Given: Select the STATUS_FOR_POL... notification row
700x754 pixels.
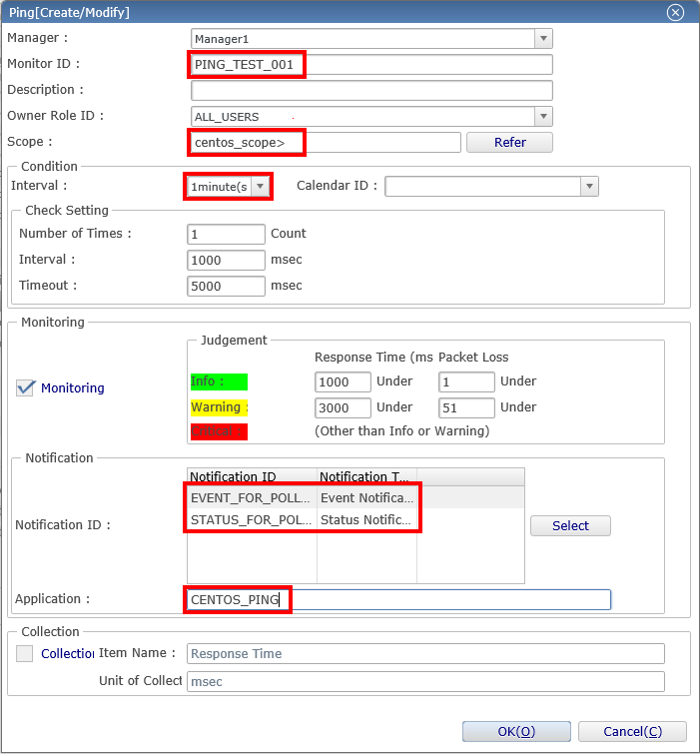Looking at the screenshot, I should click(x=355, y=520).
